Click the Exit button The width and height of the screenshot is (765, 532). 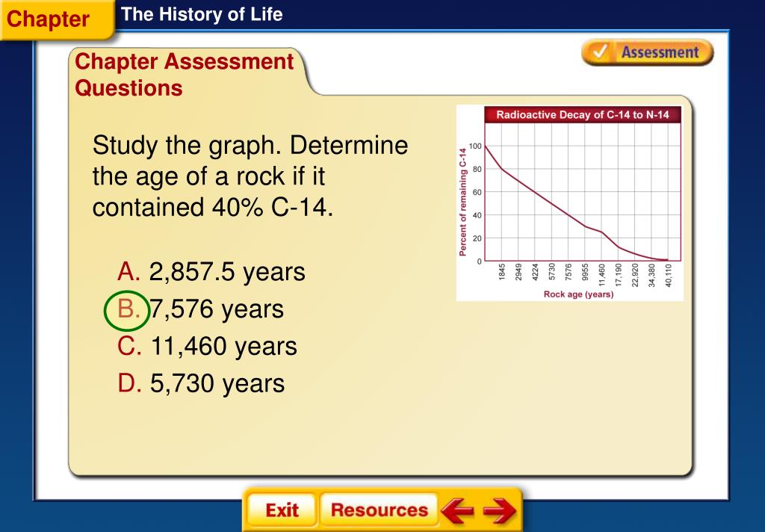tap(282, 510)
